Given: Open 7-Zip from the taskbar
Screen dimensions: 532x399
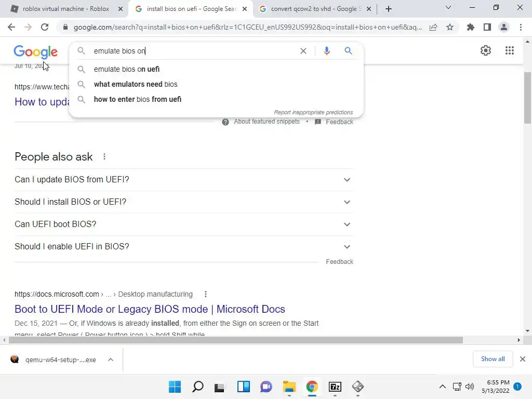Looking at the screenshot, I should (x=335, y=387).
